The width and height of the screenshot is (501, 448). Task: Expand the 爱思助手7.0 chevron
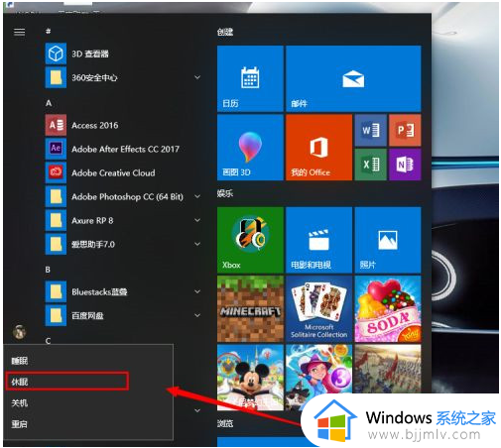197,244
